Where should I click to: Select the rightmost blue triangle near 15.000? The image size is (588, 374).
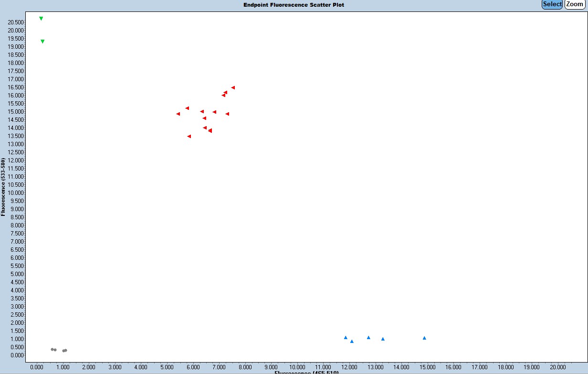(x=424, y=338)
